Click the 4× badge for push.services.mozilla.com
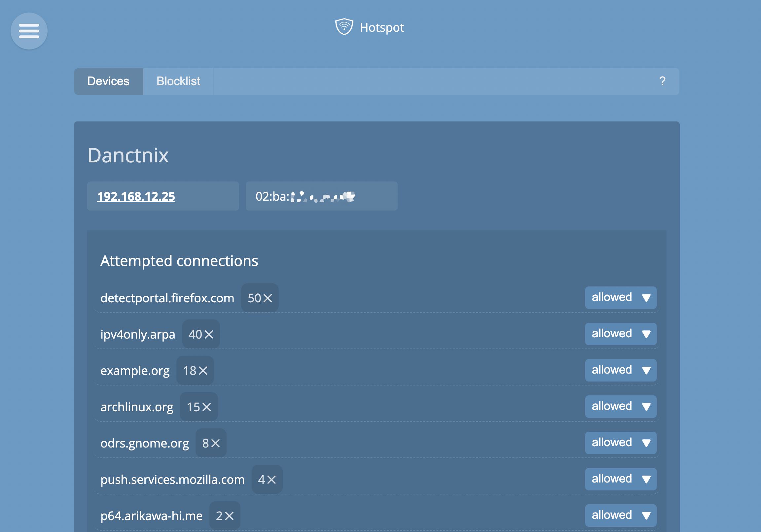The height and width of the screenshot is (532, 761). coord(267,479)
